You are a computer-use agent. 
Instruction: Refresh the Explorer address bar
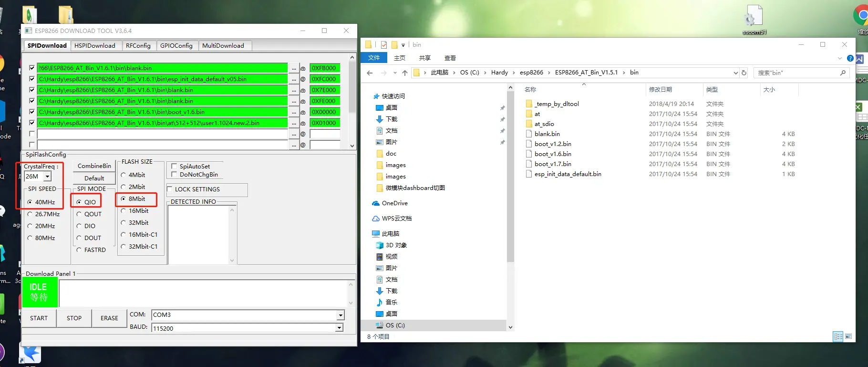click(x=744, y=73)
